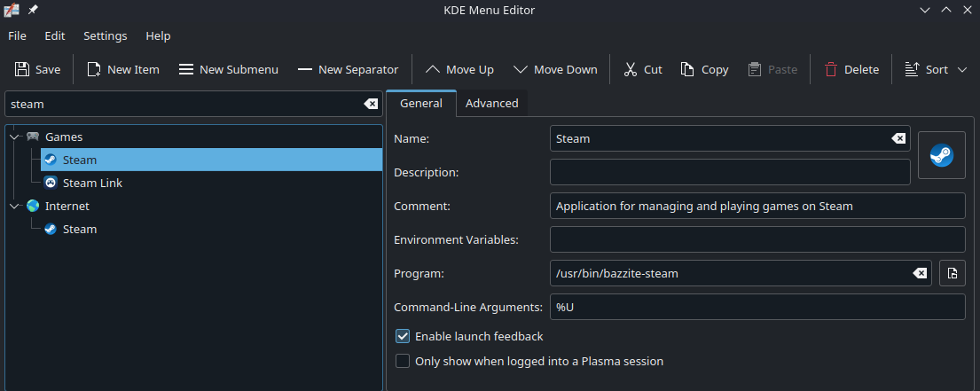This screenshot has height=391, width=980.
Task: Cut the selected menu entry
Action: pos(643,69)
